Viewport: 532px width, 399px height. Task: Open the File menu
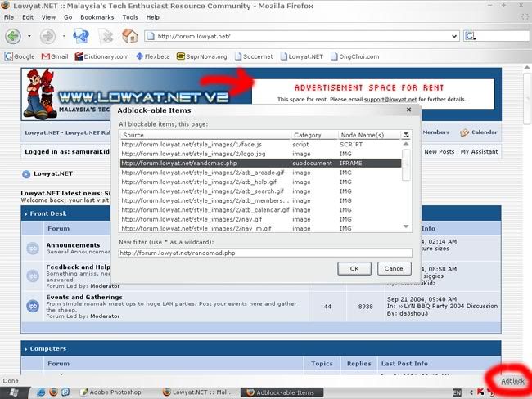tap(9, 17)
